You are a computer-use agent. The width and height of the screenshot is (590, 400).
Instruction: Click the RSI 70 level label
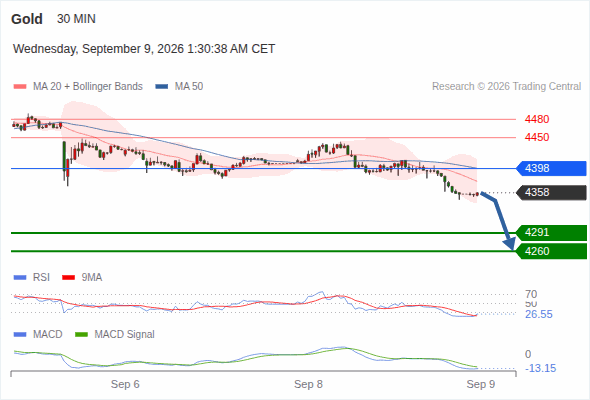pyautogui.click(x=531, y=294)
